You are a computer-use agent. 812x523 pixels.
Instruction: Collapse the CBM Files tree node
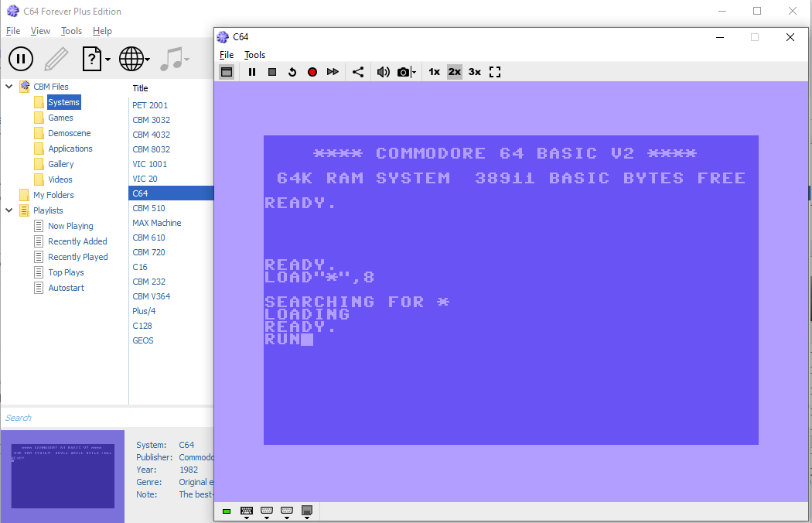[9, 87]
